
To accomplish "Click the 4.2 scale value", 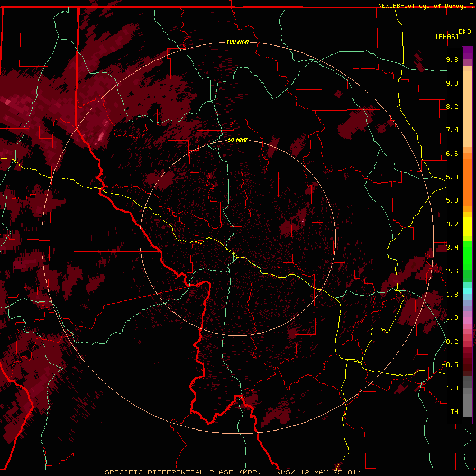I will click(x=452, y=224).
